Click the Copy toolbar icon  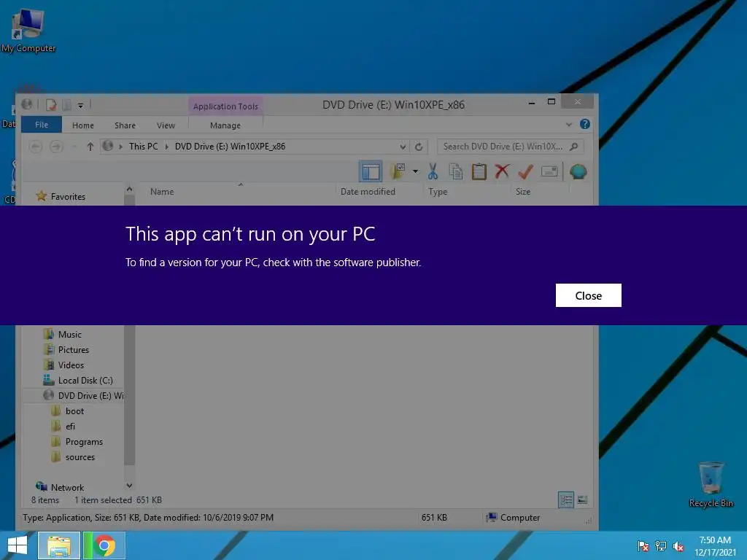point(456,171)
